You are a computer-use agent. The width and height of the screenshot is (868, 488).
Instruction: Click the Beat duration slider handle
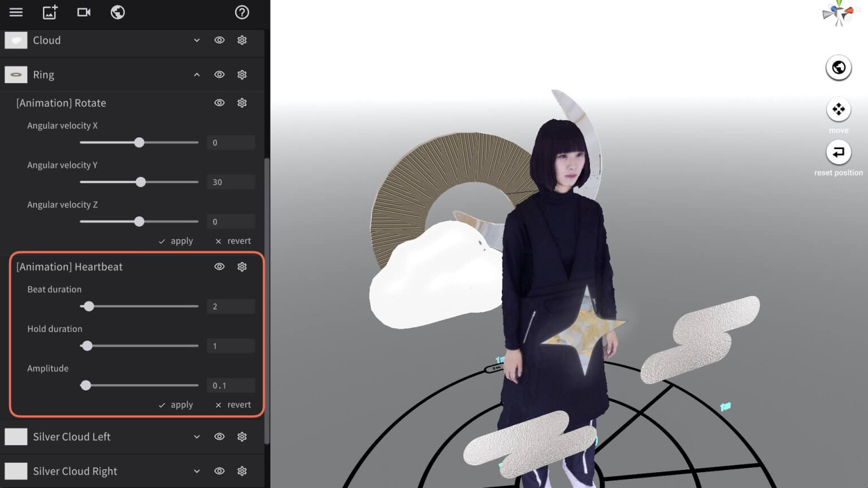point(89,306)
